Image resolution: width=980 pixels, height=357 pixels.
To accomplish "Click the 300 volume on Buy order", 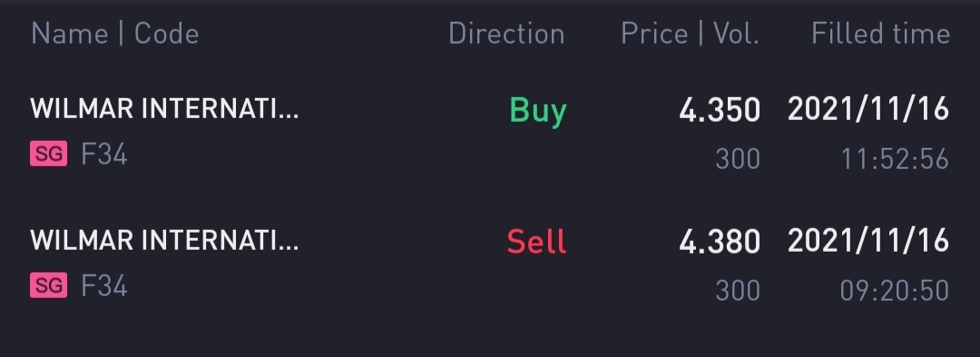I will click(x=738, y=159).
